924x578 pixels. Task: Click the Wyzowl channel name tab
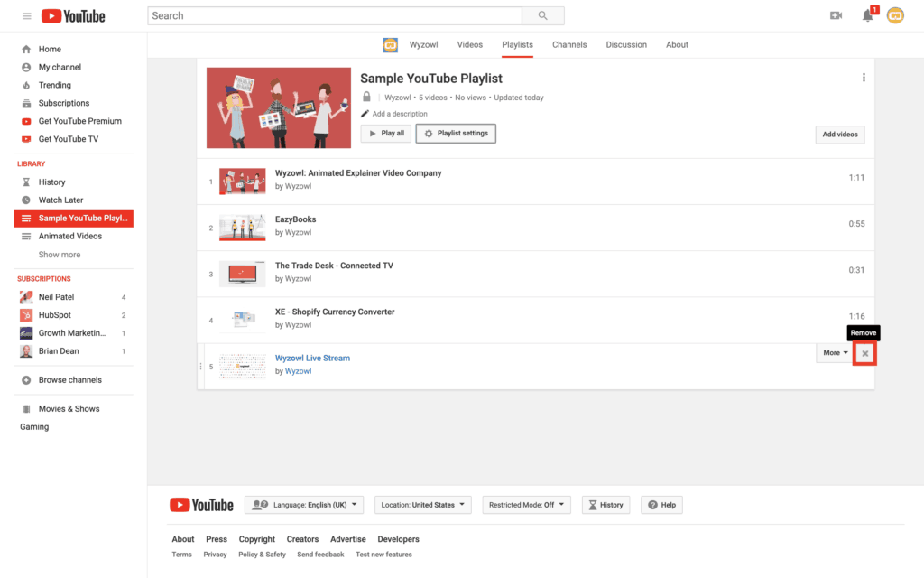click(424, 45)
